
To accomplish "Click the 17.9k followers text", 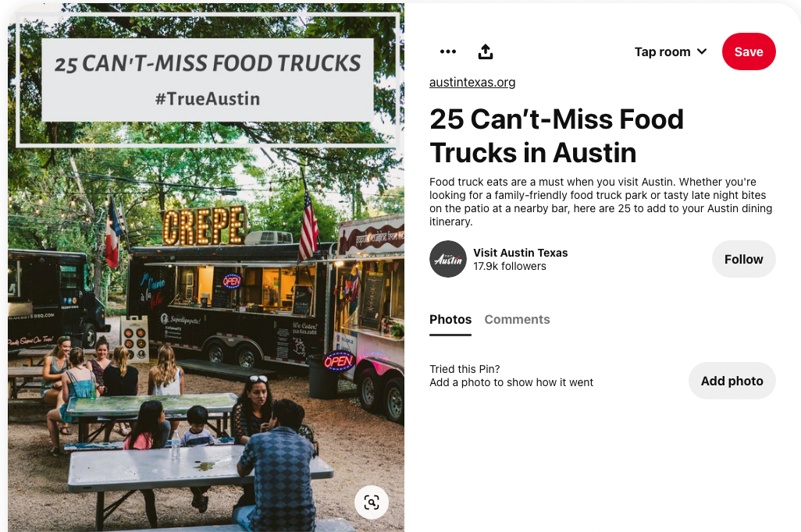I will tap(509, 266).
